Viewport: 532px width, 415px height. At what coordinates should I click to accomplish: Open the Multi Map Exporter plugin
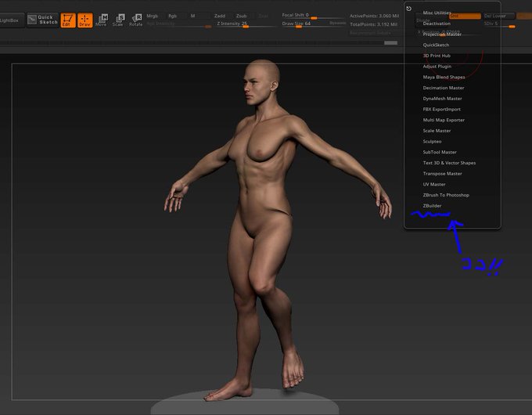[x=444, y=120]
